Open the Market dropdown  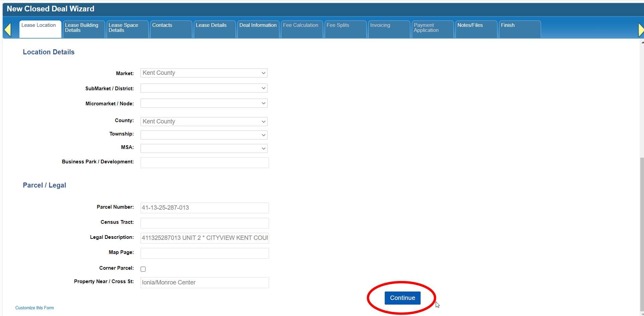(x=204, y=73)
